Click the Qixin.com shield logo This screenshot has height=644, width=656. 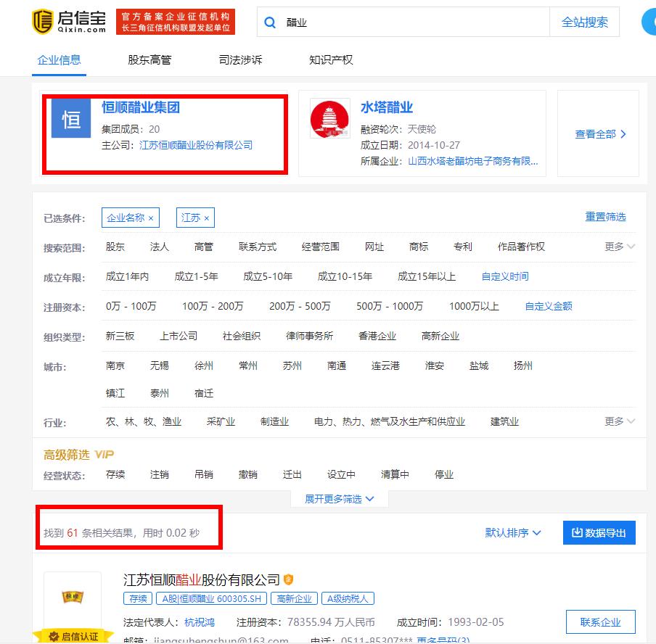(x=43, y=21)
